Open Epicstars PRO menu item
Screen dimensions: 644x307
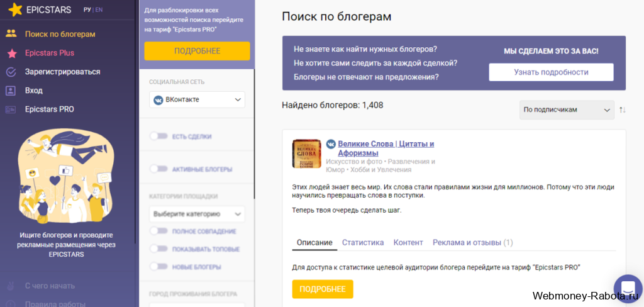pos(50,109)
